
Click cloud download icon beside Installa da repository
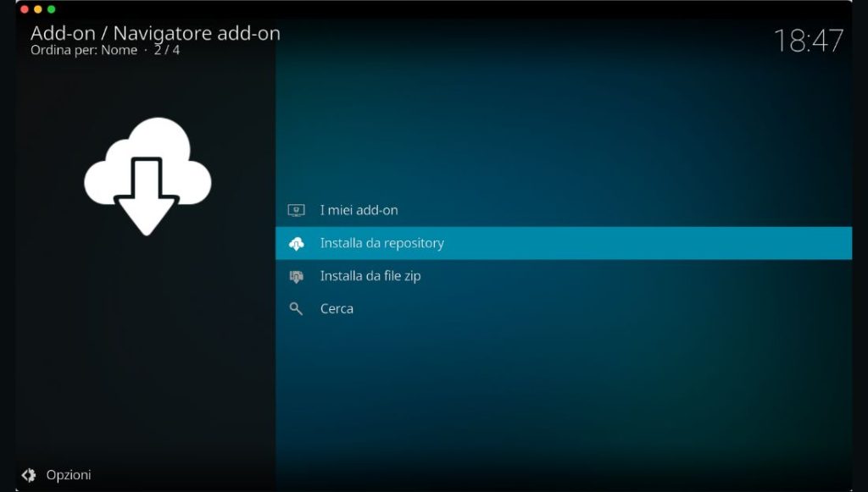coord(296,243)
